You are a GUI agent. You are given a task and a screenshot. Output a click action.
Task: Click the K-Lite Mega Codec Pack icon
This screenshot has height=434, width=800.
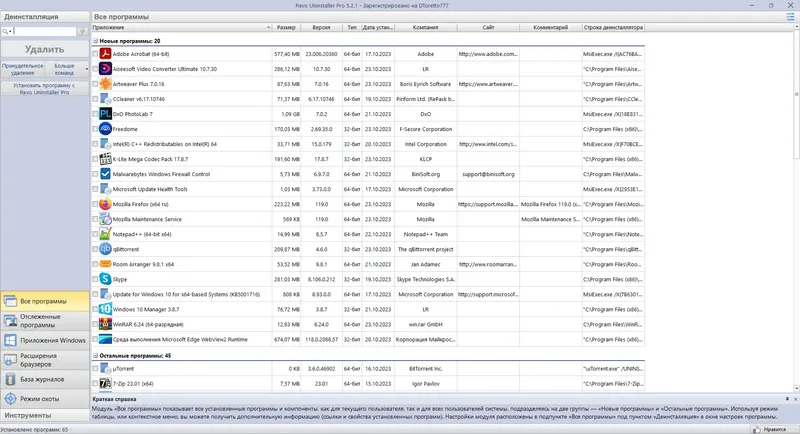pos(105,159)
